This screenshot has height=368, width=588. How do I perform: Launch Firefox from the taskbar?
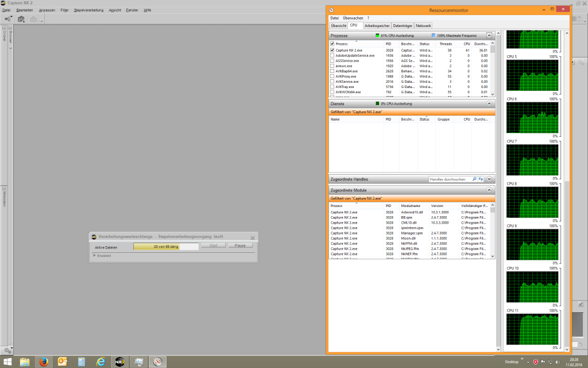coord(44,362)
